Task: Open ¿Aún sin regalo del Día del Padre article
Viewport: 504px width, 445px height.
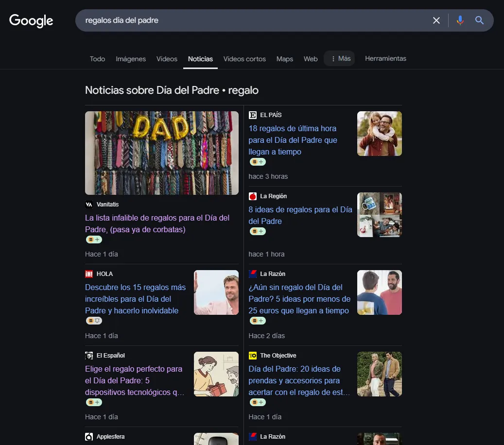Action: (299, 299)
